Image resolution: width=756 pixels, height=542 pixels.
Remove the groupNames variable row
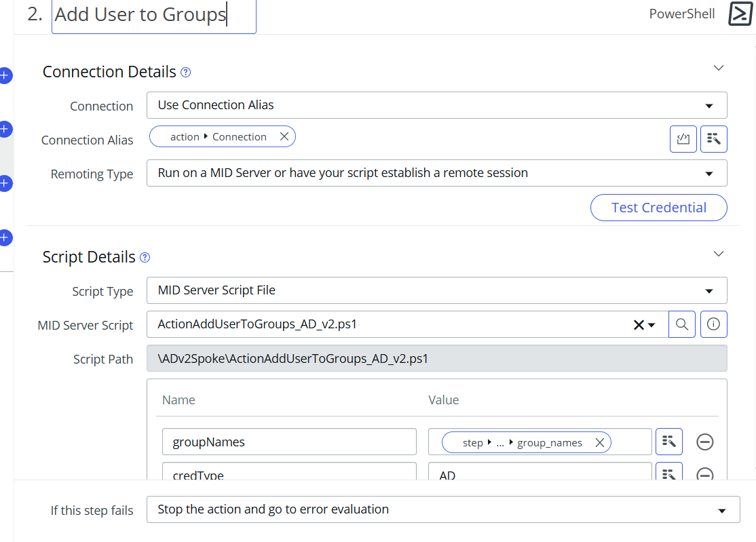click(704, 442)
